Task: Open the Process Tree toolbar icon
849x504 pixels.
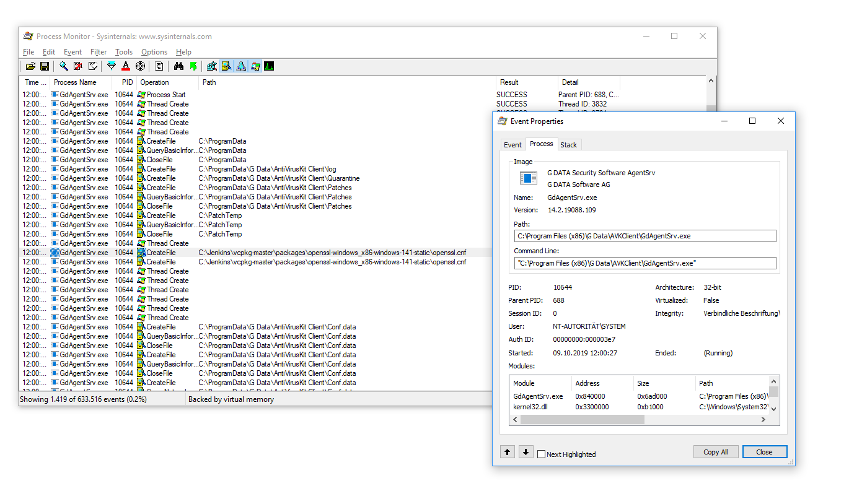Action: pyautogui.click(x=159, y=66)
